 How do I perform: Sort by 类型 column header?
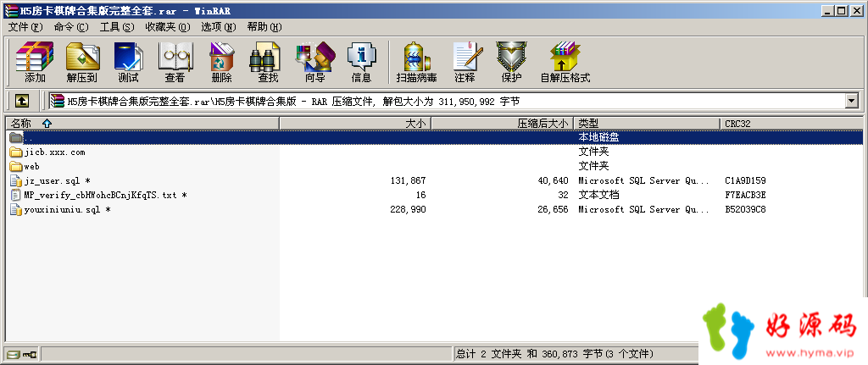point(647,124)
